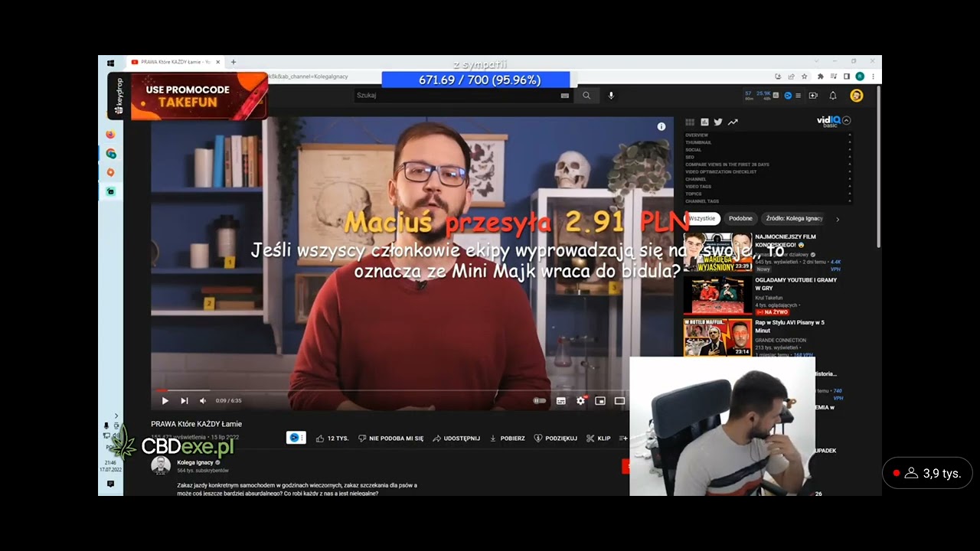
Task: Open the vidIQ trending arrow icon
Action: pyautogui.click(x=733, y=122)
